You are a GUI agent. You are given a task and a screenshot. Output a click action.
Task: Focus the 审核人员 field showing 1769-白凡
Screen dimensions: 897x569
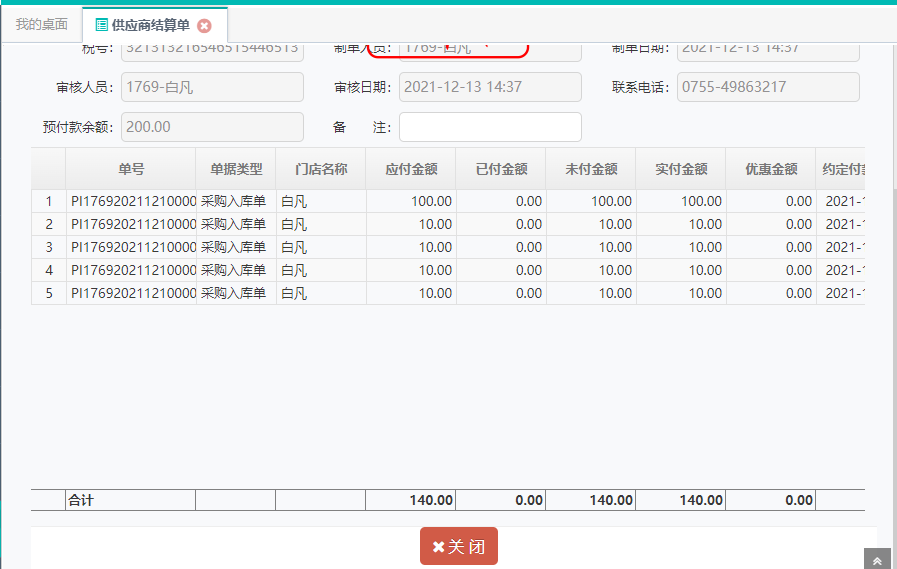[x=212, y=87]
